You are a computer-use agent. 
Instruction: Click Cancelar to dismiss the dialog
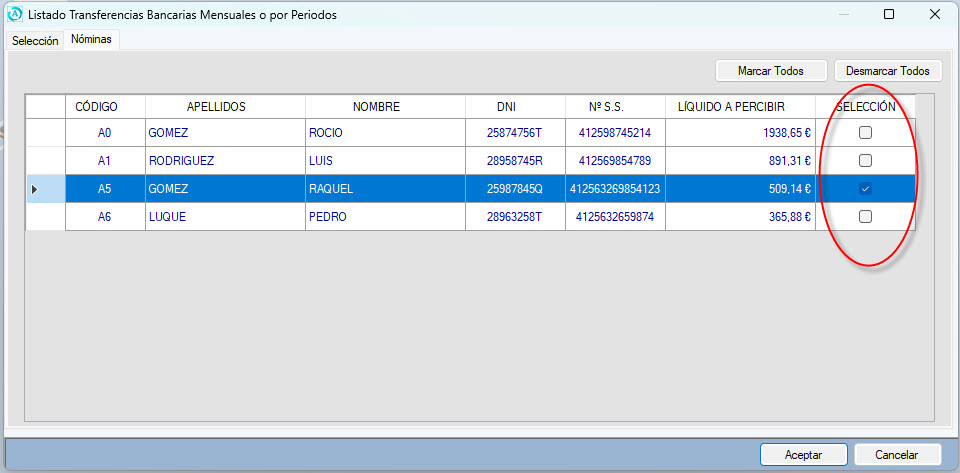tap(897, 455)
